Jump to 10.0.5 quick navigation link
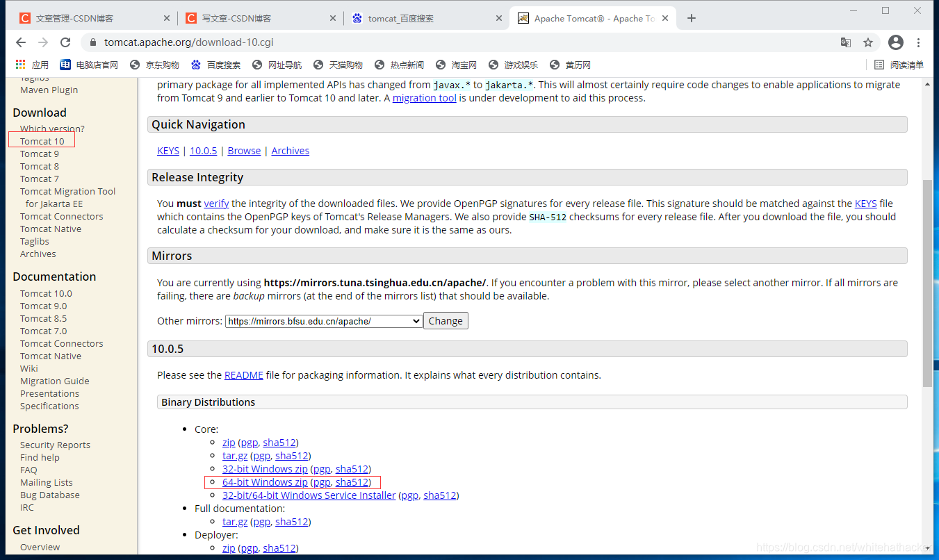939x560 pixels. click(x=204, y=151)
